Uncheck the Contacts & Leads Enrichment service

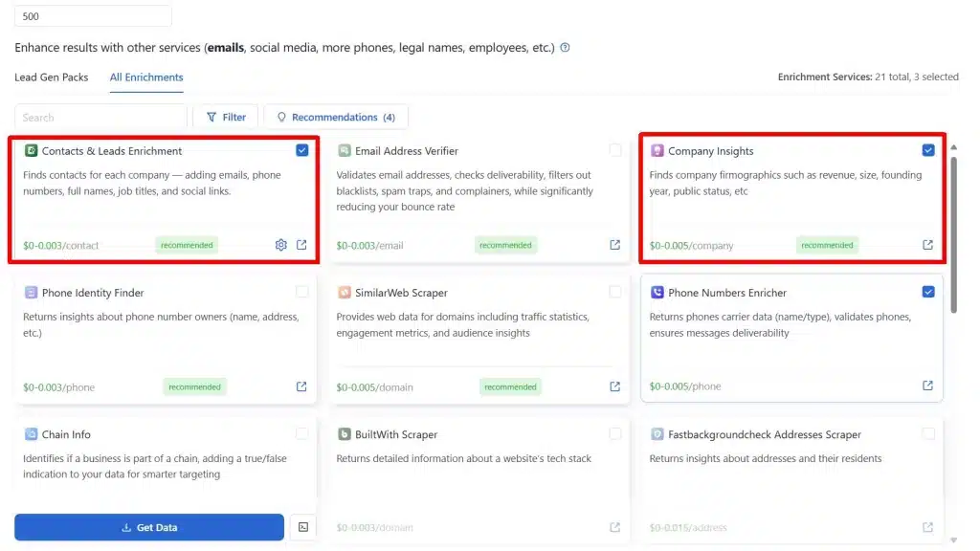(x=302, y=149)
